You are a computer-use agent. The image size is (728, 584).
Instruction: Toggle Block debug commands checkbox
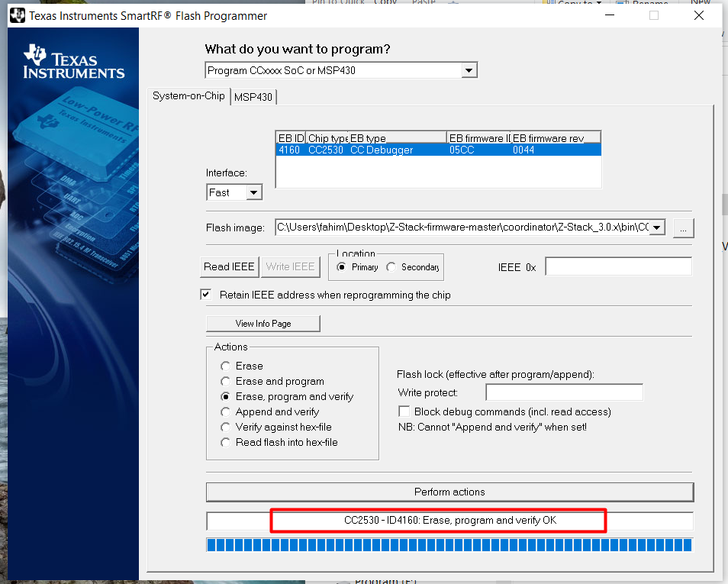[x=404, y=411]
